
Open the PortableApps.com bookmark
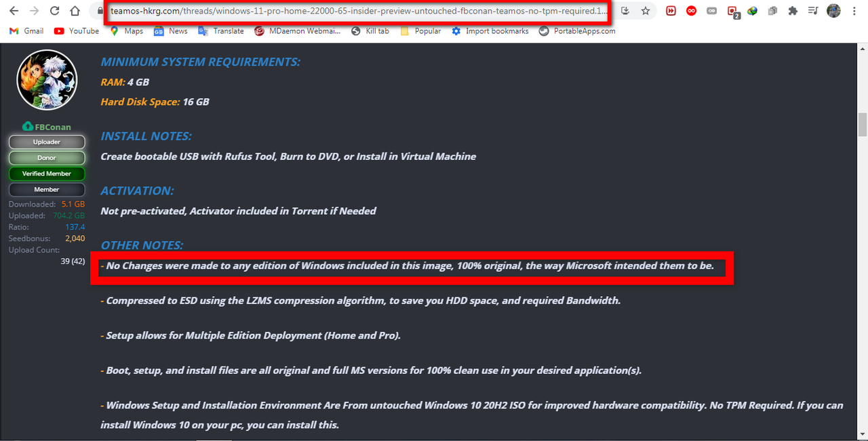tap(577, 31)
